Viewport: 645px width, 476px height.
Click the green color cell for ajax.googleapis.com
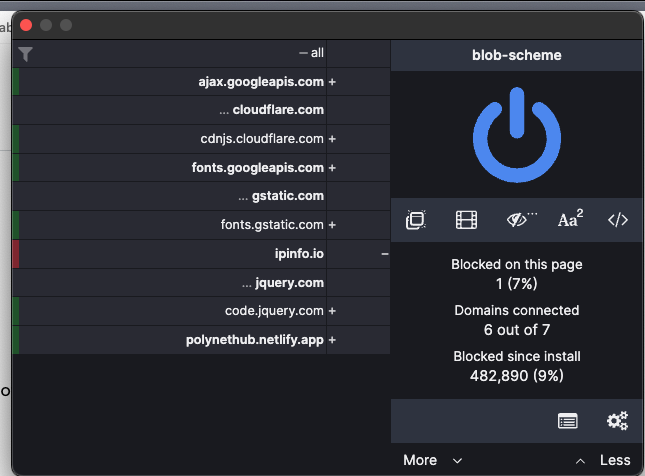coord(16,82)
